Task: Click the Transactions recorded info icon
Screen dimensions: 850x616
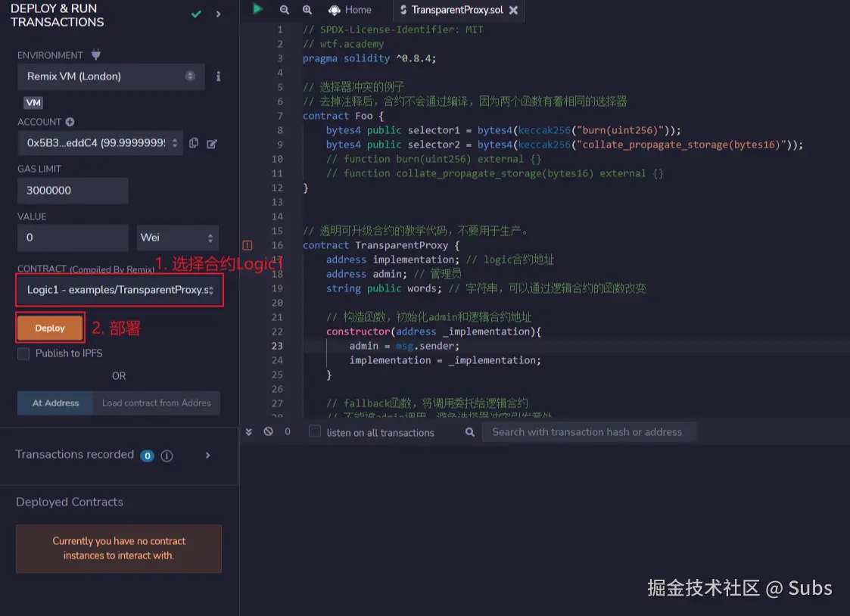Action: pyautogui.click(x=167, y=456)
